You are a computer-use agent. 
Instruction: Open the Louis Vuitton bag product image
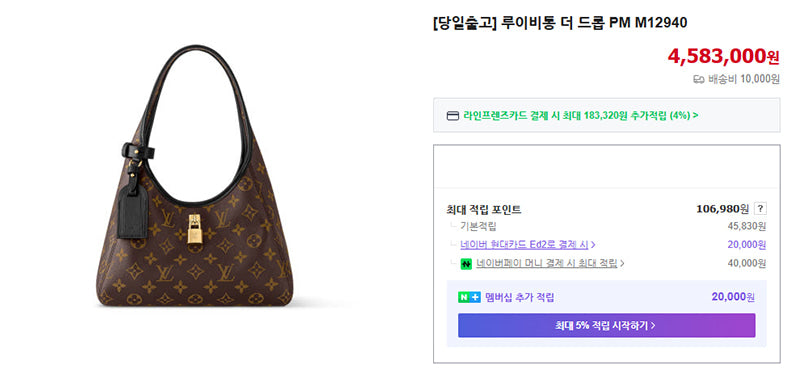coord(194,176)
